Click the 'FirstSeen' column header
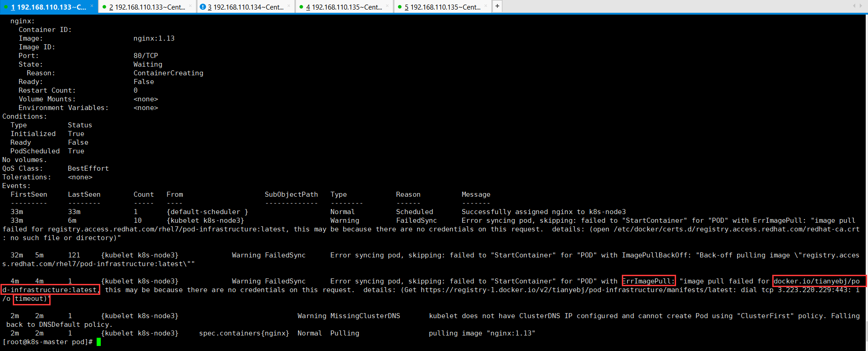 (29, 194)
